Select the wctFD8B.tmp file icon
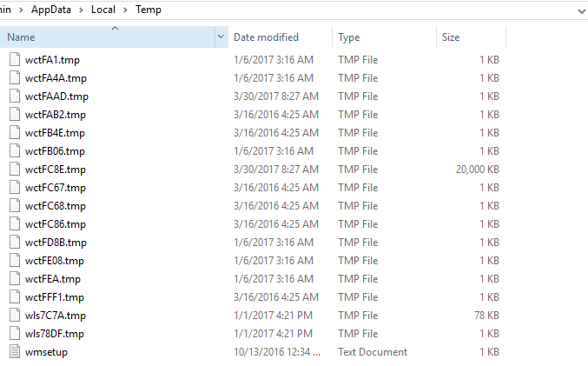This screenshot has height=366, width=588. tap(15, 243)
